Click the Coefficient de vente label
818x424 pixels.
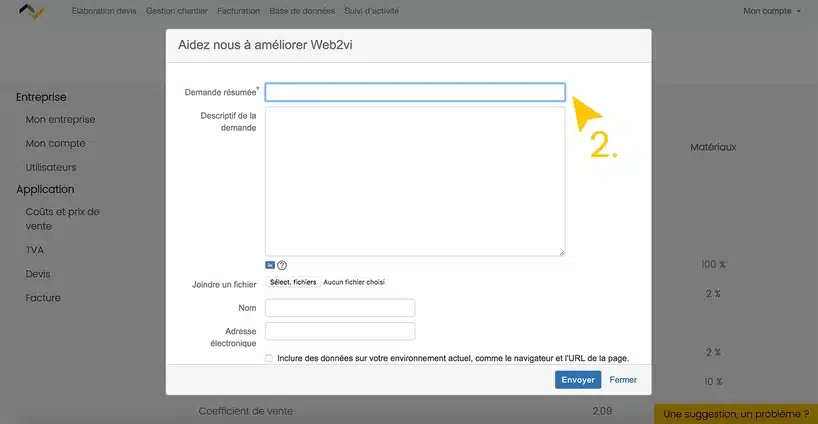pyautogui.click(x=246, y=411)
